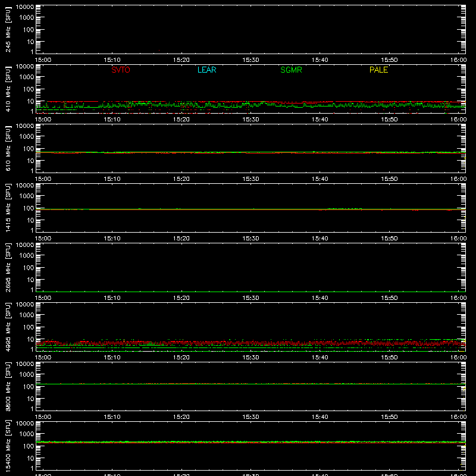Click the 15:50 label under the 410 MHz plot
Image resolution: width=476 pixels, height=476 pixels.
(x=389, y=120)
